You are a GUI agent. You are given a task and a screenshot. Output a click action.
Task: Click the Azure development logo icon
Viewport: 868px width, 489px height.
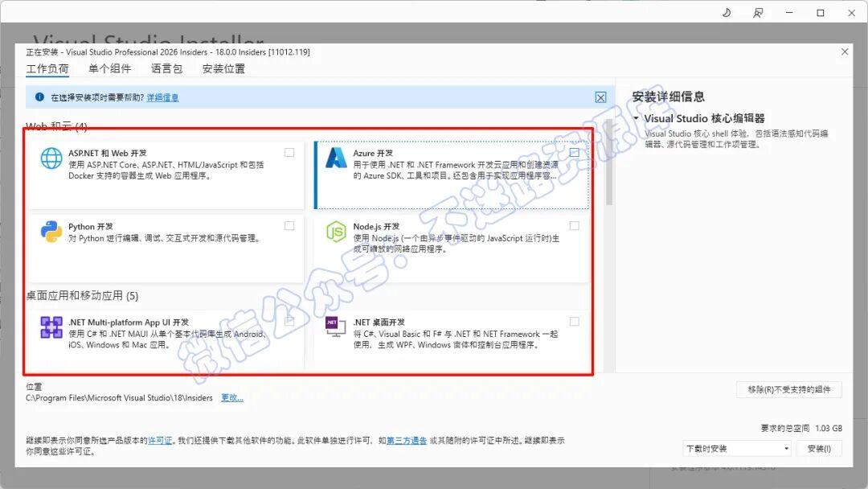[336, 158]
